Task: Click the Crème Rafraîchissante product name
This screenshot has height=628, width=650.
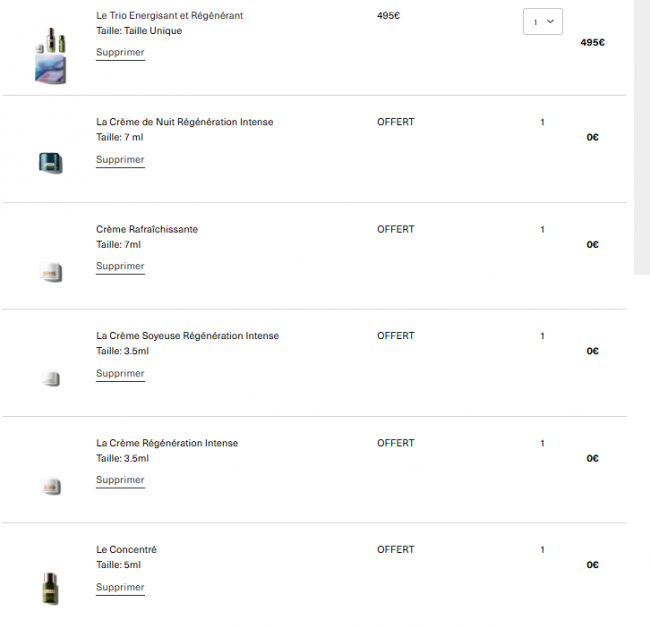Action: click(147, 229)
